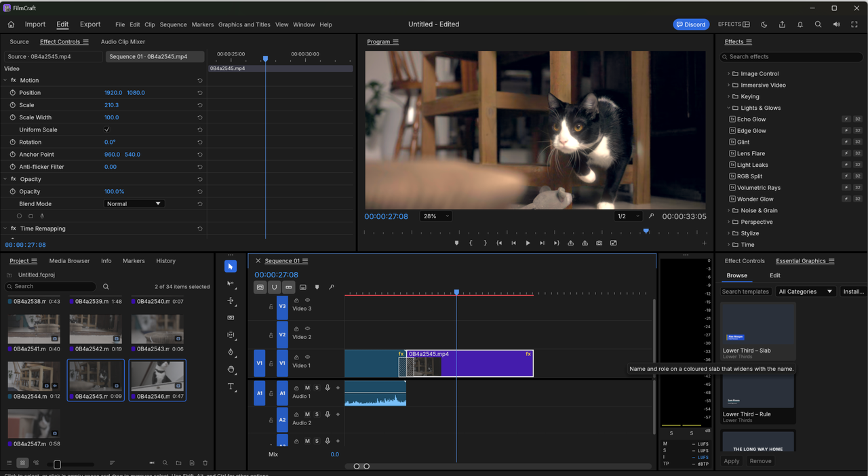Click the Install button in Essential Graphics

[853, 292]
